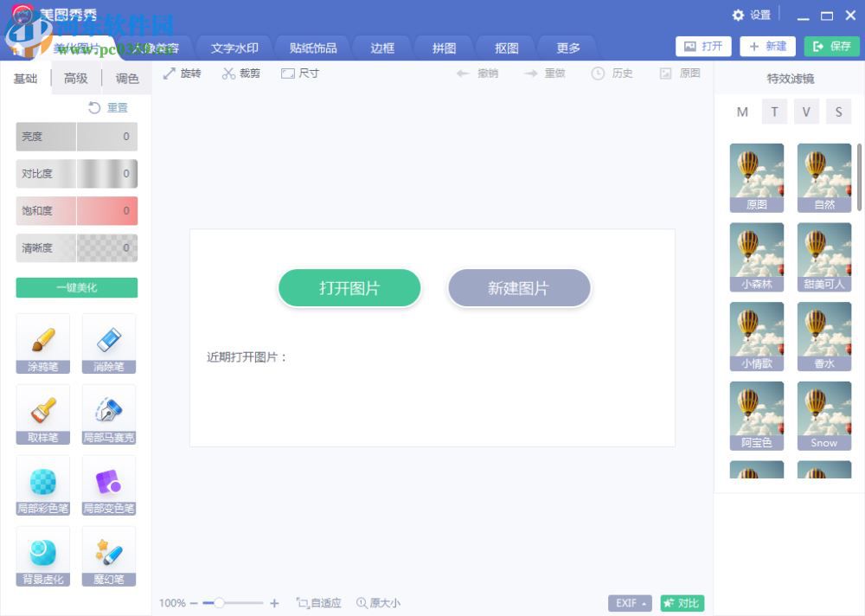Toggle 自适应 fit-to-window view mode
The image size is (865, 616).
pos(317,603)
